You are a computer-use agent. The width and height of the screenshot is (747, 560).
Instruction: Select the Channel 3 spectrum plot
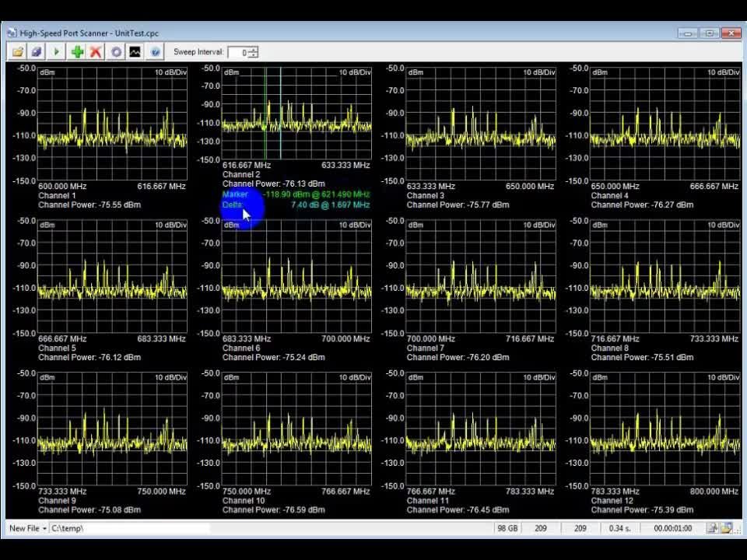[481, 124]
